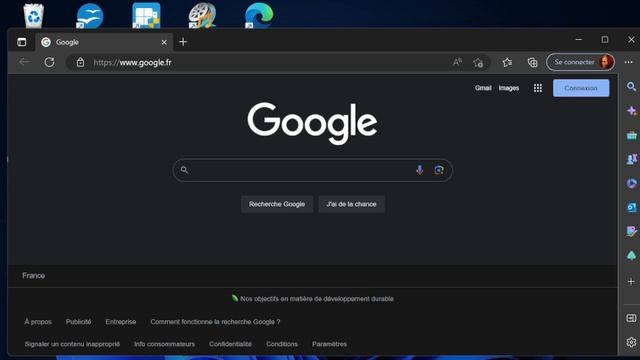Image resolution: width=640 pixels, height=360 pixels.
Task: Close the Google tab
Action: (164, 42)
